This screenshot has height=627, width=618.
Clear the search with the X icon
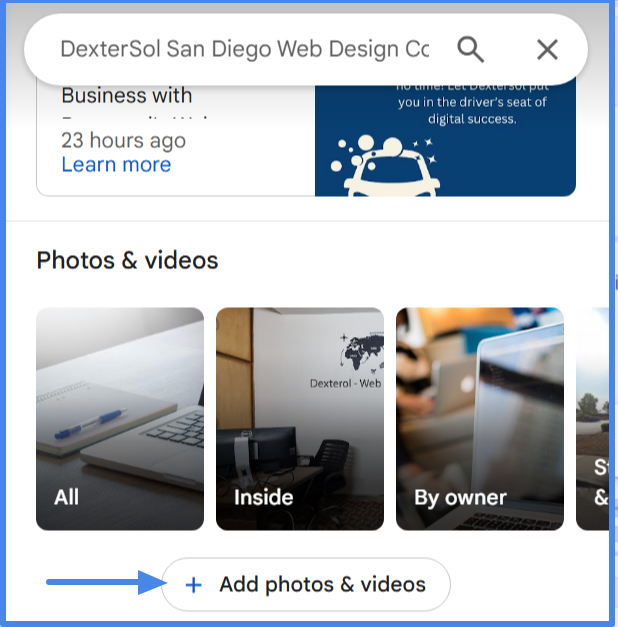click(x=547, y=50)
